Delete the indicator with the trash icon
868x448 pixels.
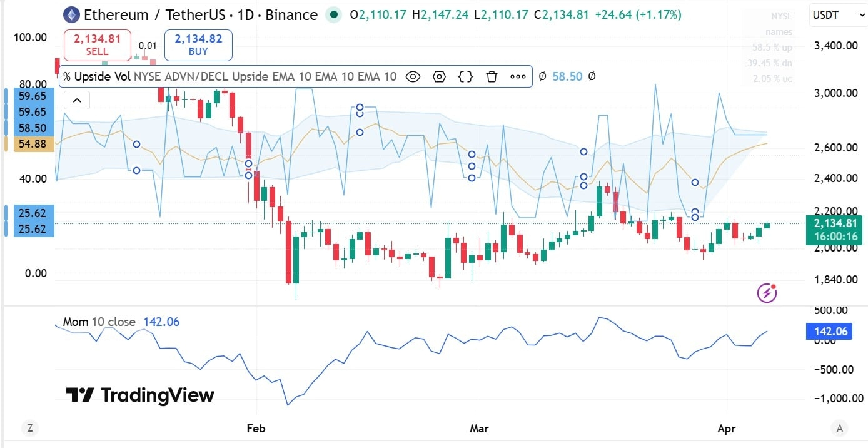(x=492, y=76)
